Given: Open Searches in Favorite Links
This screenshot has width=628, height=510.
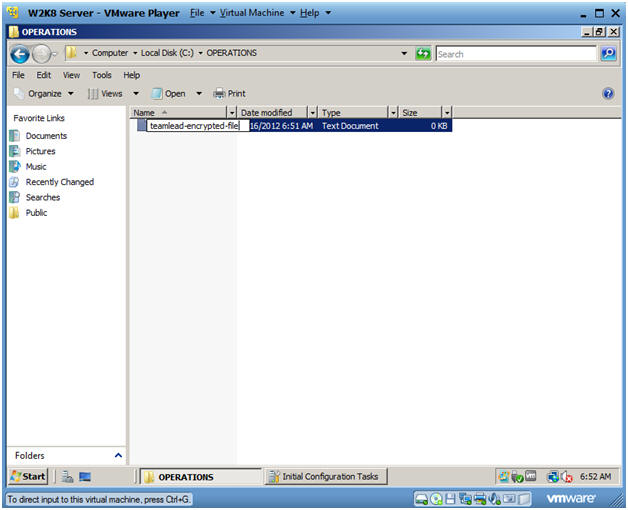Looking at the screenshot, I should (42, 197).
